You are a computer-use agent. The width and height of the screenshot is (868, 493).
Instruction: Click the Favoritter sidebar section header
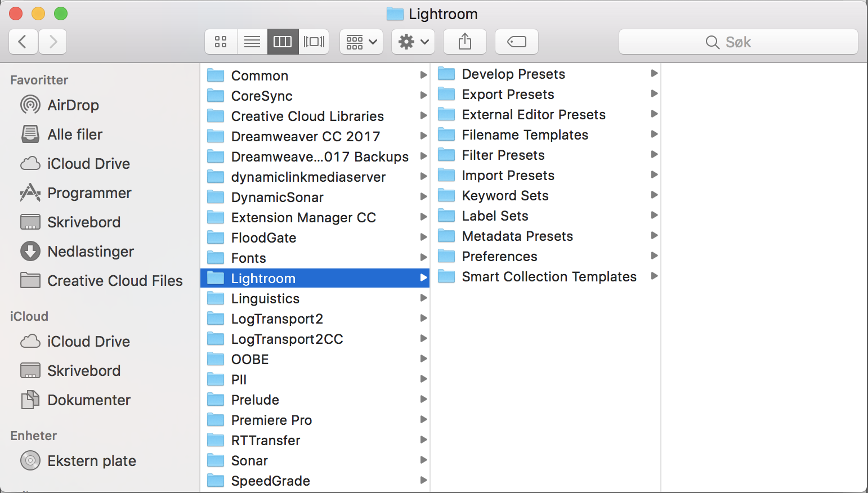pos(39,80)
